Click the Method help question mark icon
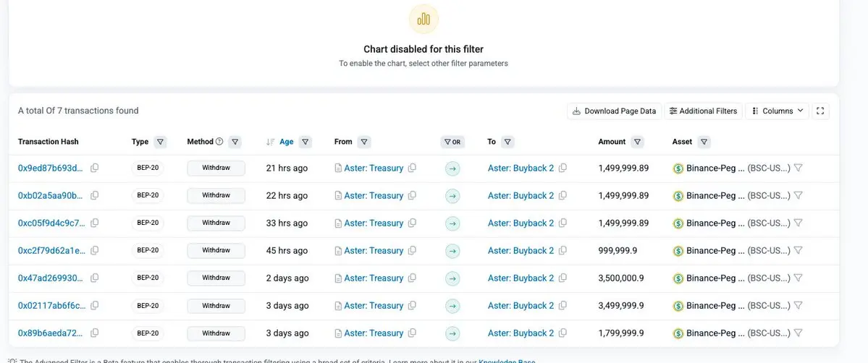The width and height of the screenshot is (868, 363). pos(219,142)
